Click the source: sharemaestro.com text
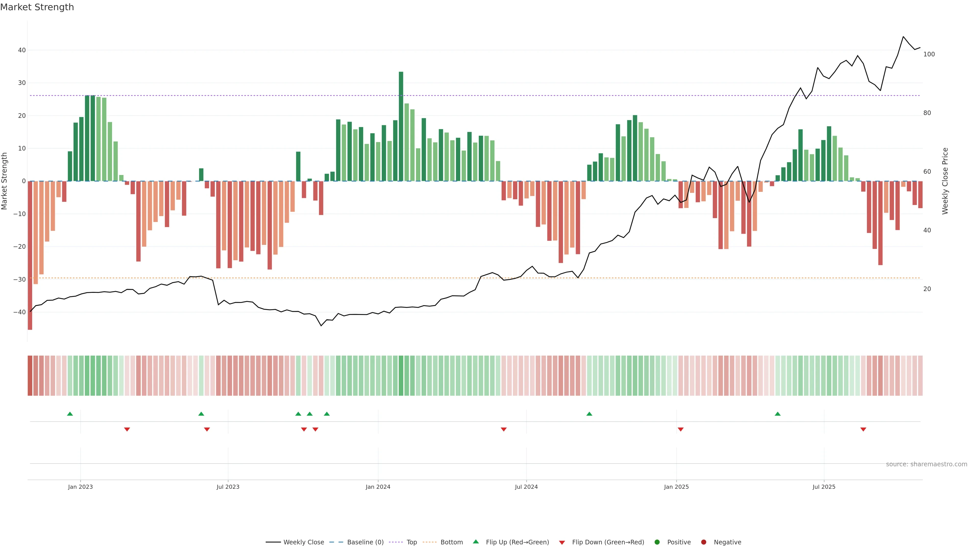980x551 pixels. [926, 464]
